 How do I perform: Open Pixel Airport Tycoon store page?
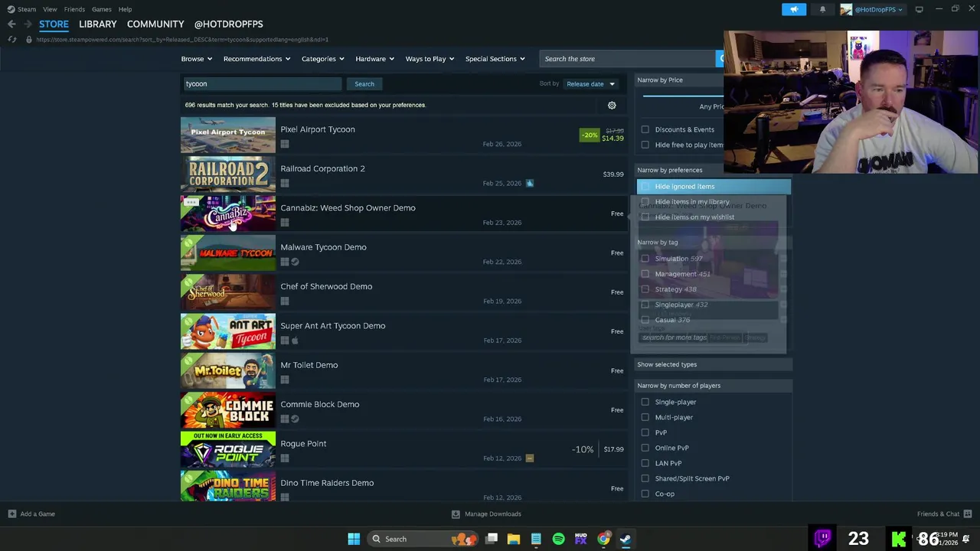pyautogui.click(x=403, y=136)
